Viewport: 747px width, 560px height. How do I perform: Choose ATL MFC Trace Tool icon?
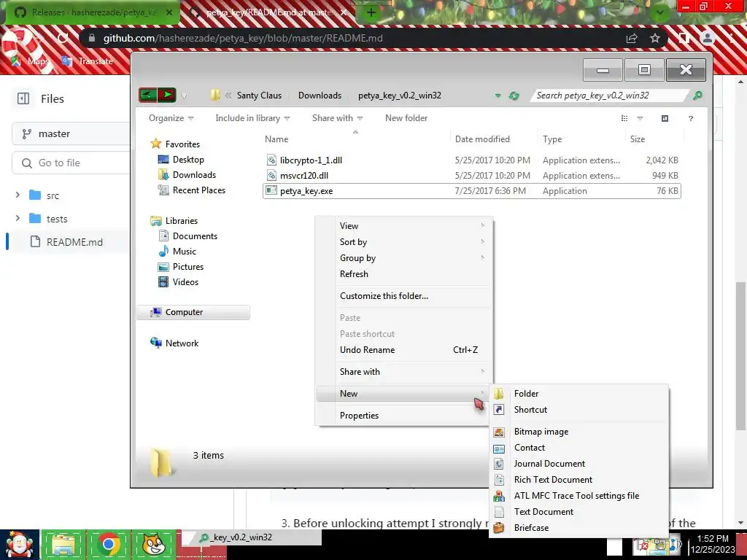[x=499, y=496]
